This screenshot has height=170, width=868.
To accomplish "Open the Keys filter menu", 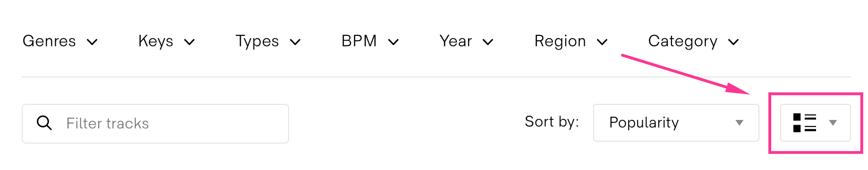I will pyautogui.click(x=156, y=41).
